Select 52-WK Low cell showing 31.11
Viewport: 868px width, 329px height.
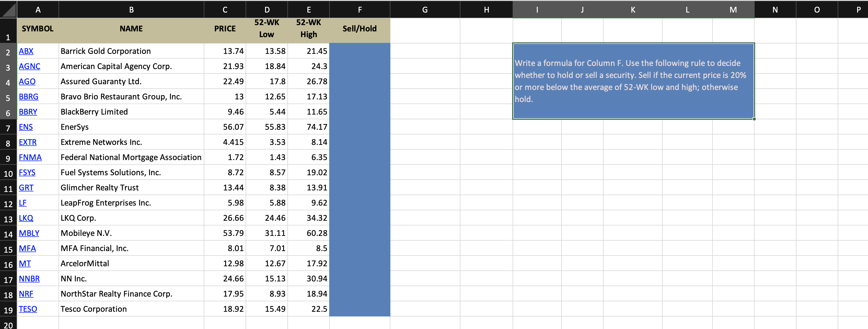(267, 233)
